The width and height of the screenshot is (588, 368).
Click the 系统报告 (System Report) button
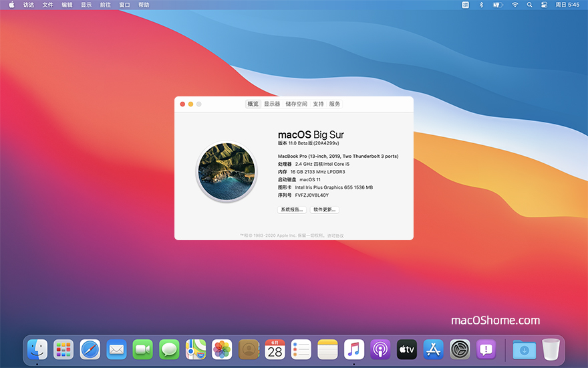coord(291,209)
